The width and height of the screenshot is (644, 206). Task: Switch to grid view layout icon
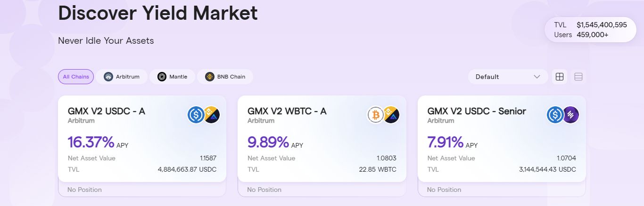560,77
